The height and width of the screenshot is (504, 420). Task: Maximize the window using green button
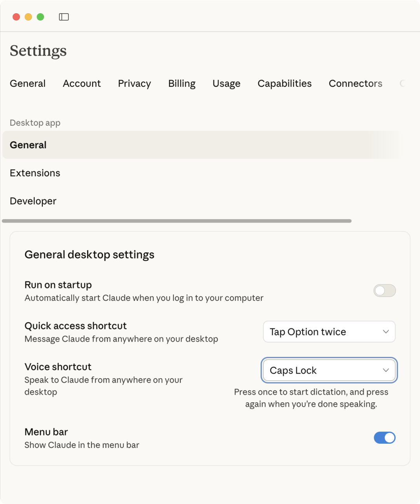coord(40,17)
